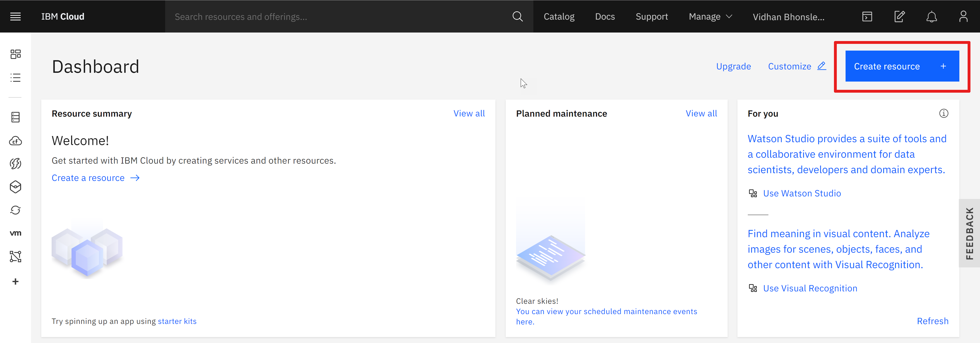This screenshot has width=980, height=343.
Task: Open the hexagon cube icon in sidebar
Action: pyautogui.click(x=15, y=187)
